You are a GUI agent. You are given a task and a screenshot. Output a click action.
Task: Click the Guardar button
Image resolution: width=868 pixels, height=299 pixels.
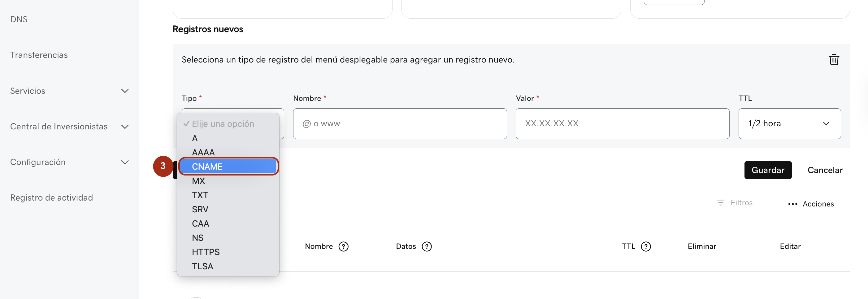click(x=768, y=170)
